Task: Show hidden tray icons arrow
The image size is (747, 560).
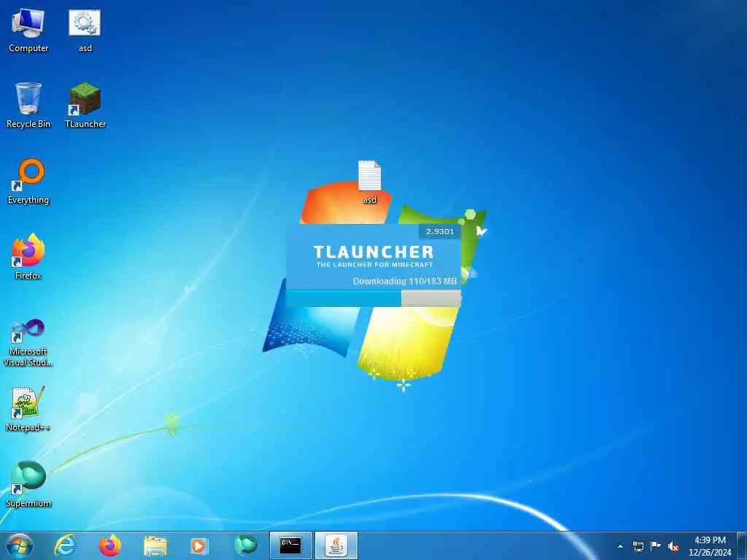Action: click(620, 546)
